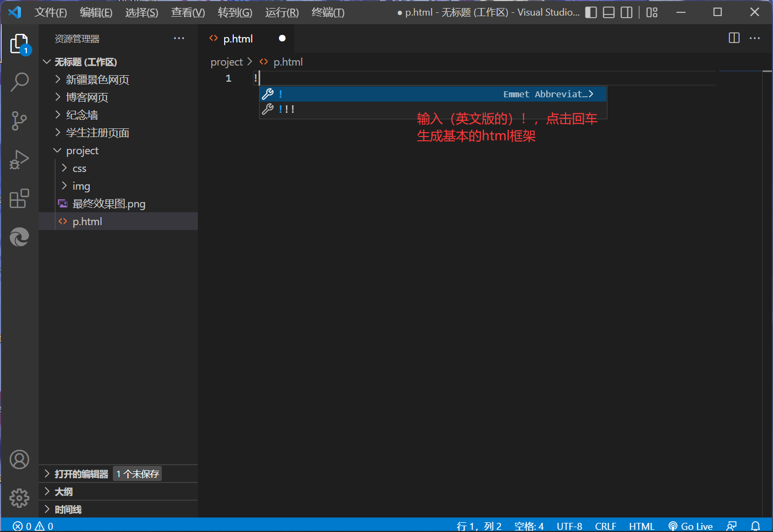Image resolution: width=773 pixels, height=532 pixels.
Task: Expand the 新疆景色网页 folder
Action: tap(118, 80)
